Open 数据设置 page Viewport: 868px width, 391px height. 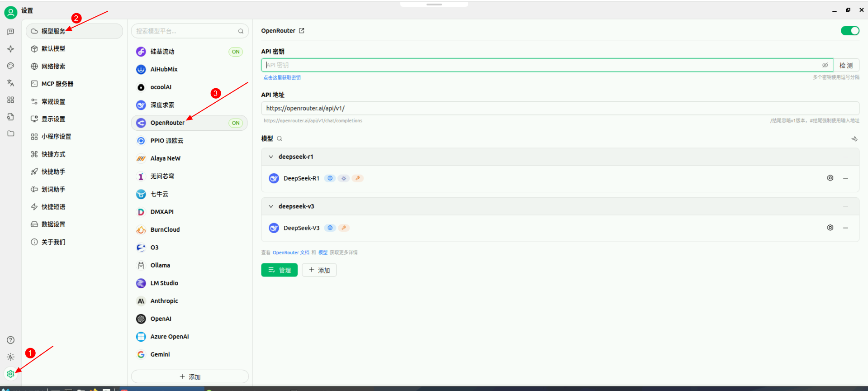tap(75, 224)
